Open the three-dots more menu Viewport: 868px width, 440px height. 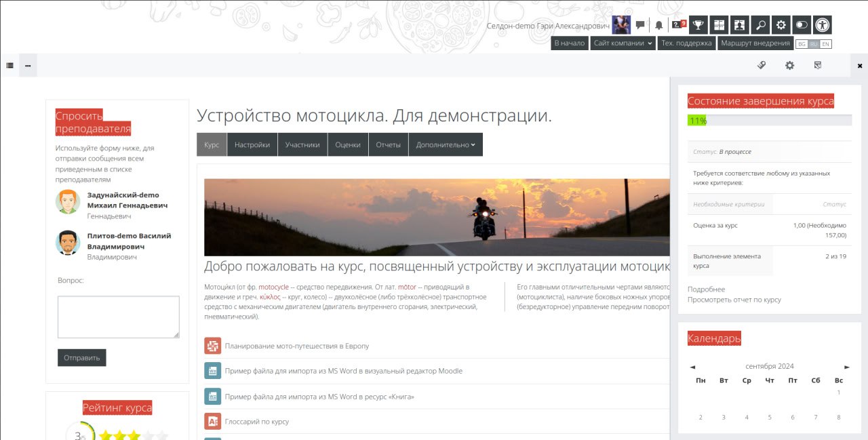tap(28, 66)
